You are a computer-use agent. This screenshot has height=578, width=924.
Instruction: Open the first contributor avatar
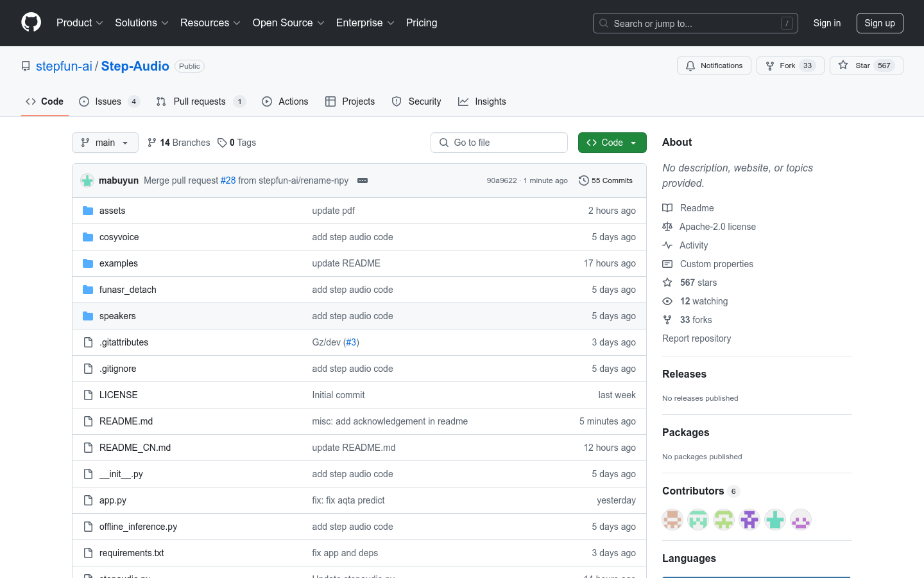pos(672,520)
